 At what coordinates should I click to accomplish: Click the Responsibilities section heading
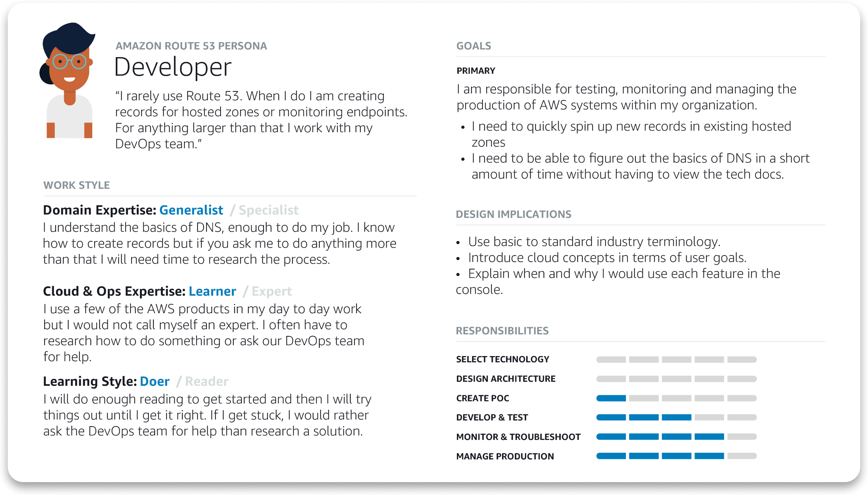502,331
